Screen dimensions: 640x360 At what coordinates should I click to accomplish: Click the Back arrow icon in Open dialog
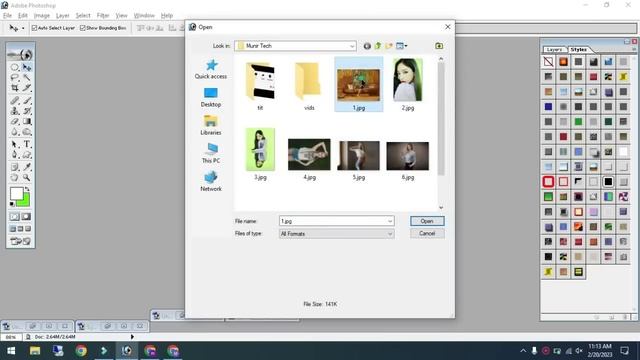[367, 46]
